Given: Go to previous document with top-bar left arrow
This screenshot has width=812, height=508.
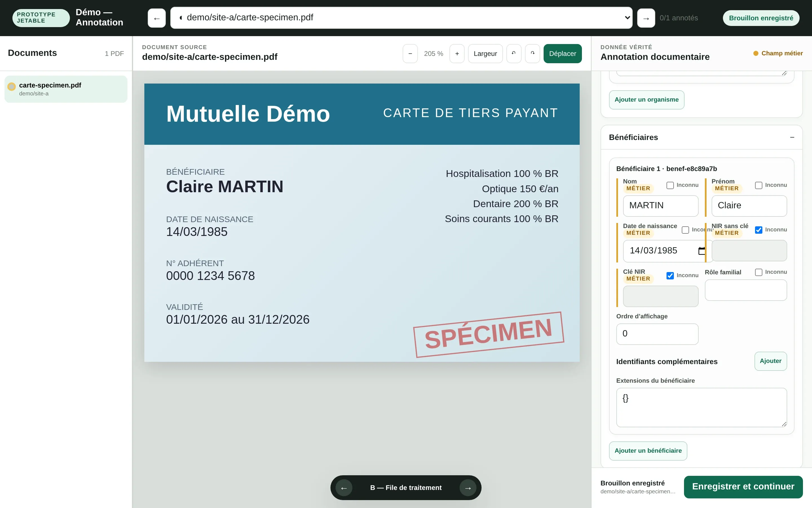Looking at the screenshot, I should (x=157, y=18).
